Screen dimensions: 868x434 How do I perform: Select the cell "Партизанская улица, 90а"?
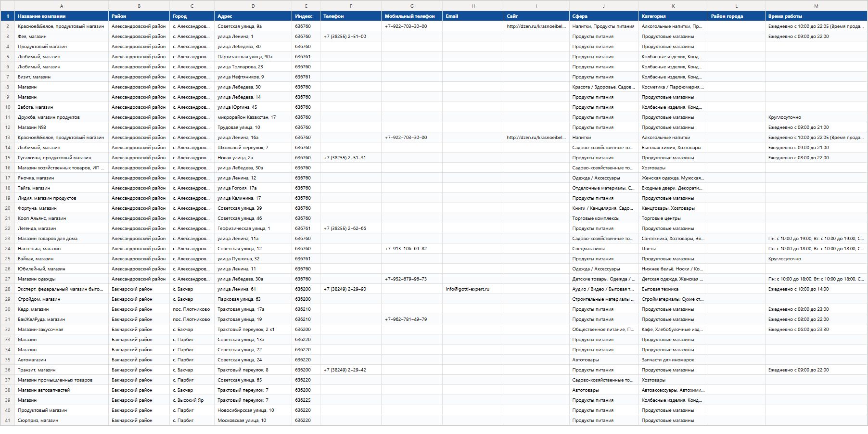pyautogui.click(x=253, y=57)
